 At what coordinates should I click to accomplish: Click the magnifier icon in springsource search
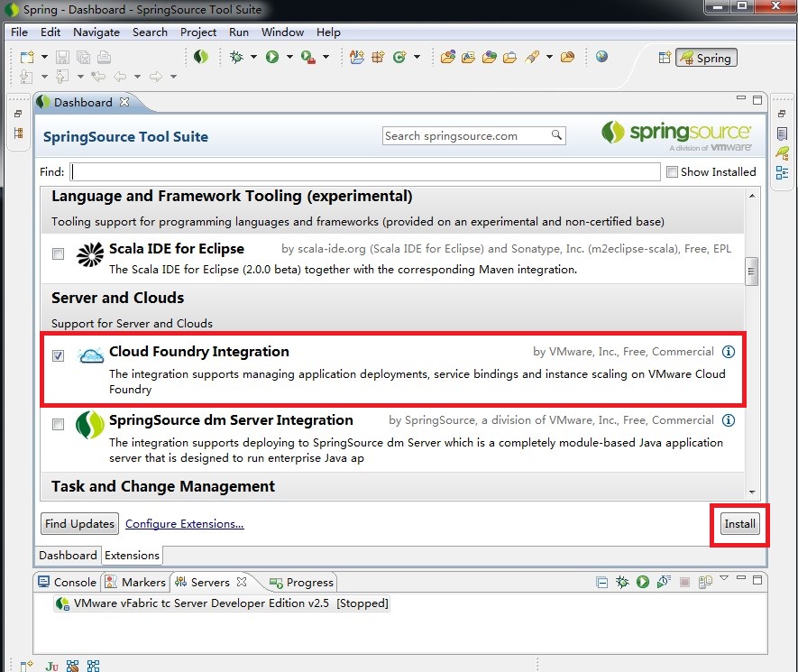point(556,135)
